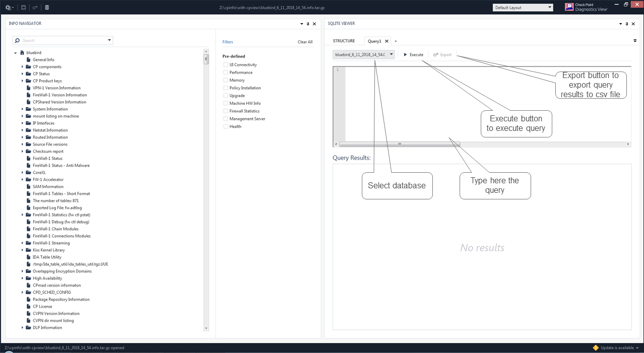Screen dimensions: 644x353
Task: Click the archive box icon in the top toolbar
Action: (x=24, y=8)
